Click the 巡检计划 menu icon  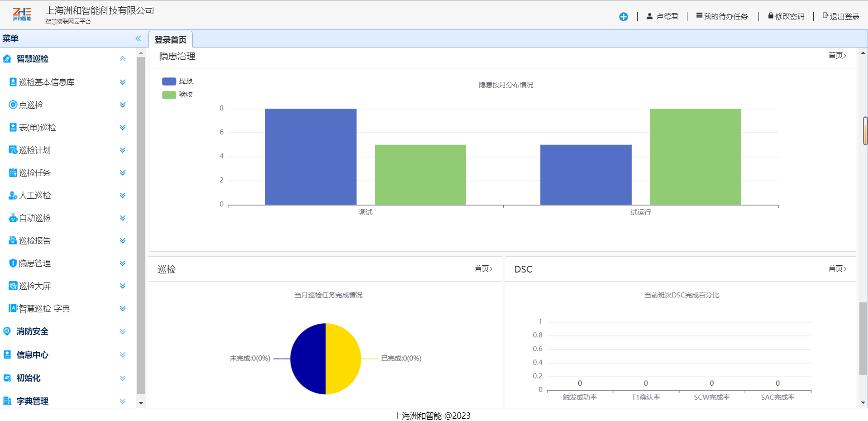click(13, 150)
